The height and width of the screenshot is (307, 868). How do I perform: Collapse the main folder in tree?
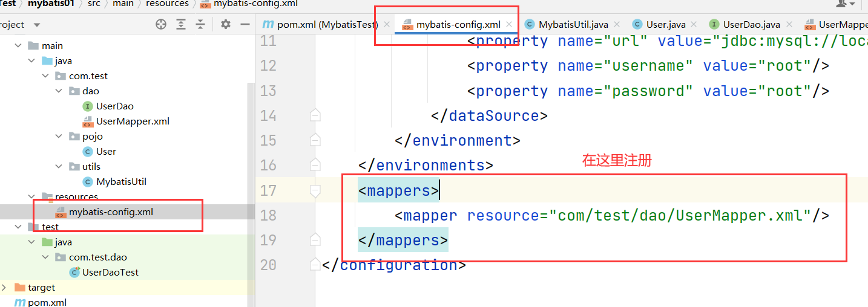point(18,46)
